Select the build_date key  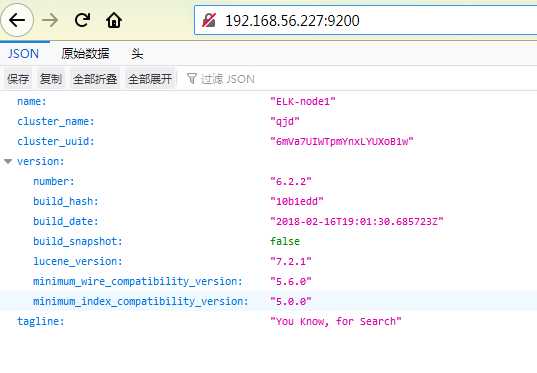pos(66,221)
